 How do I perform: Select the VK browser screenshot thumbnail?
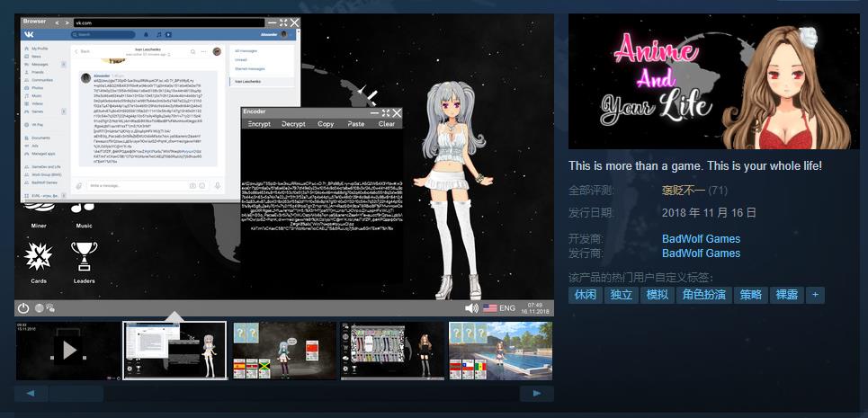pyautogui.click(x=174, y=351)
